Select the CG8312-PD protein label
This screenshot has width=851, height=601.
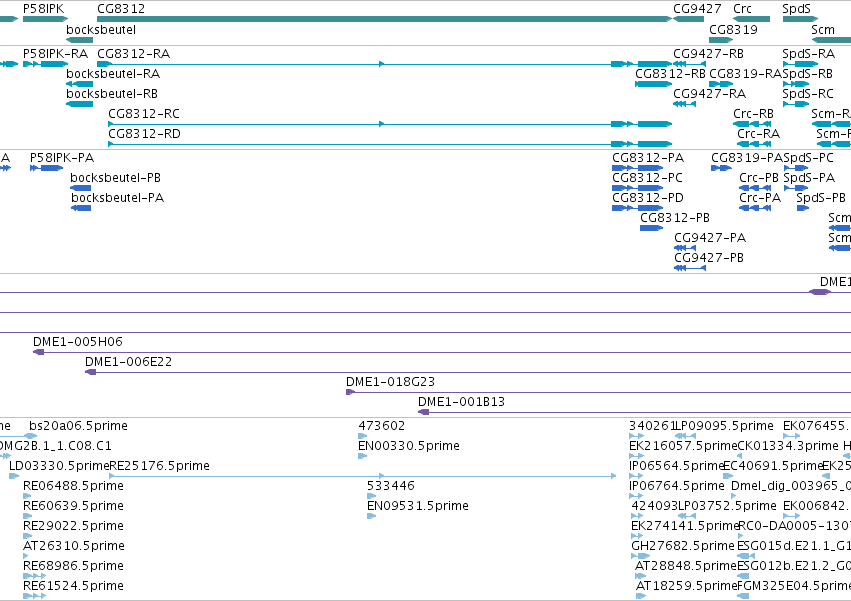[647, 198]
